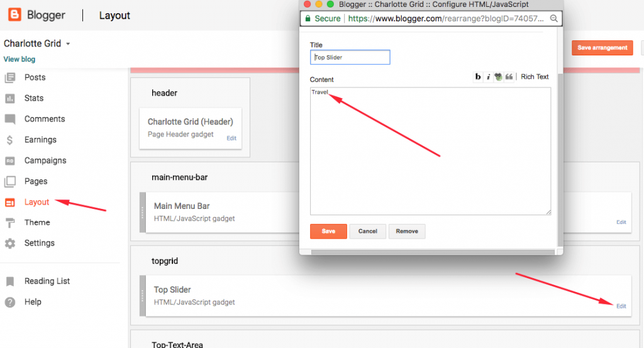Image resolution: width=644 pixels, height=348 pixels.
Task: Go to Earnings in sidebar menu
Action: coord(40,140)
